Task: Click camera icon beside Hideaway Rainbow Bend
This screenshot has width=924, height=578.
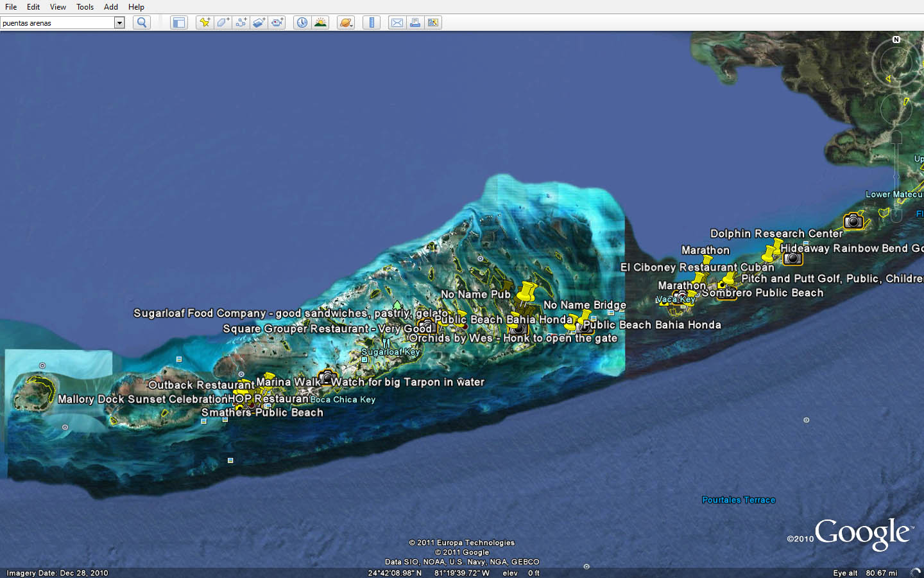Action: pyautogui.click(x=793, y=258)
